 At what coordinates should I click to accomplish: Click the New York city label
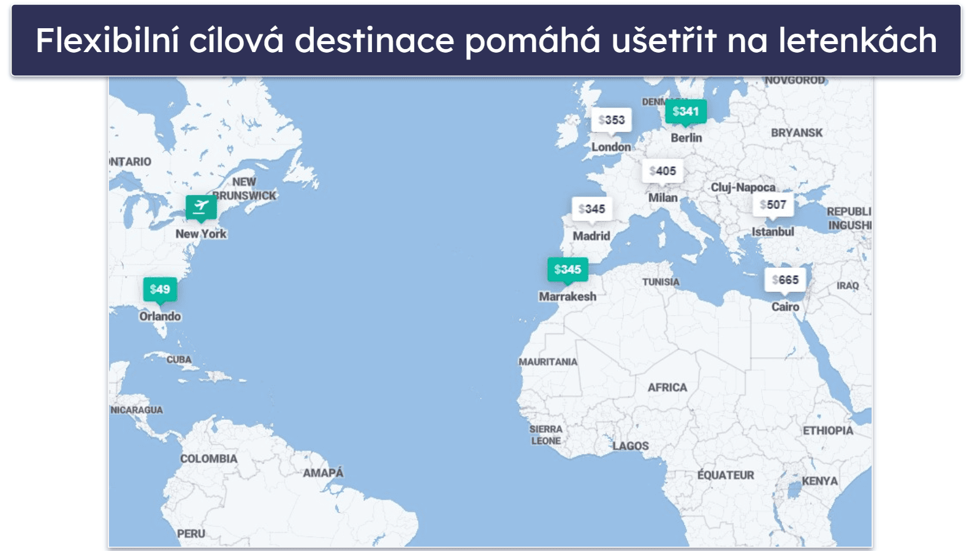click(x=201, y=234)
